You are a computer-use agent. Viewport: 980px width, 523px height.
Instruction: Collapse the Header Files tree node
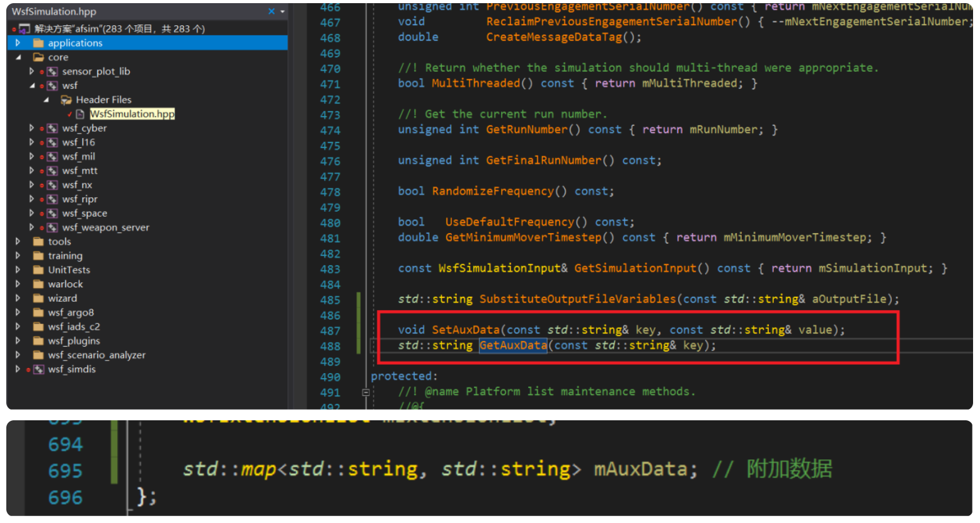click(45, 100)
